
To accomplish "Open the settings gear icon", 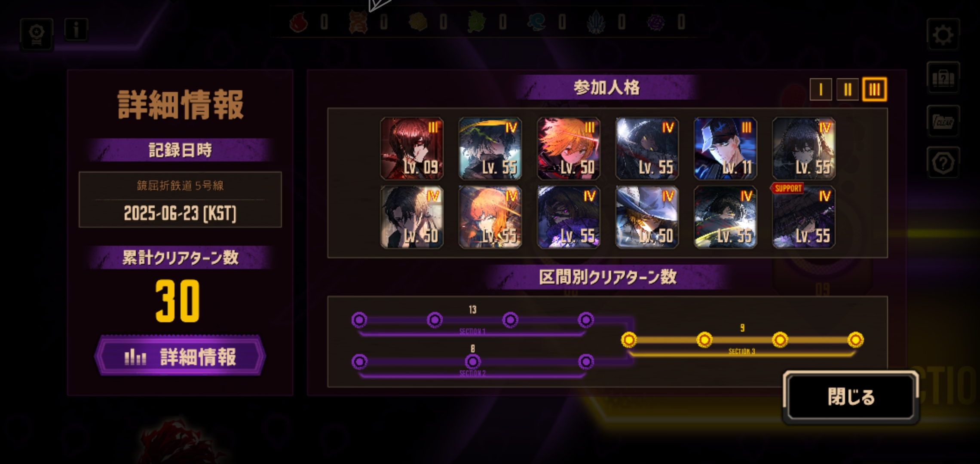I will coord(943,35).
